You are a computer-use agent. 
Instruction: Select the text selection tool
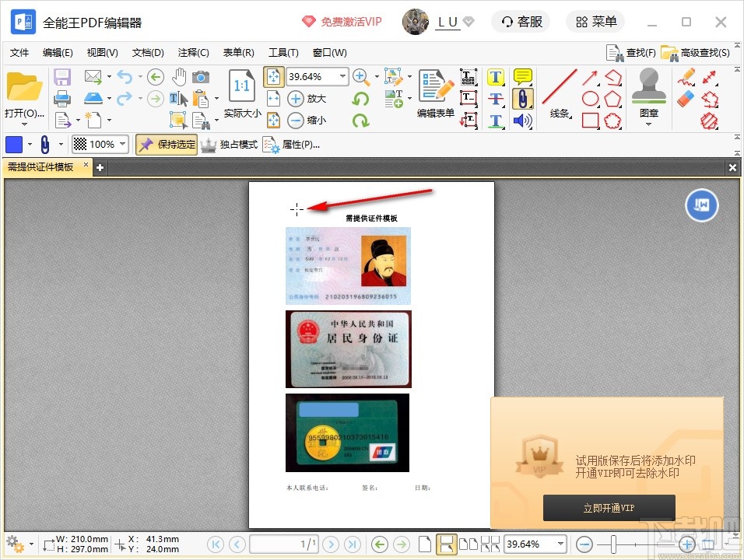179,99
